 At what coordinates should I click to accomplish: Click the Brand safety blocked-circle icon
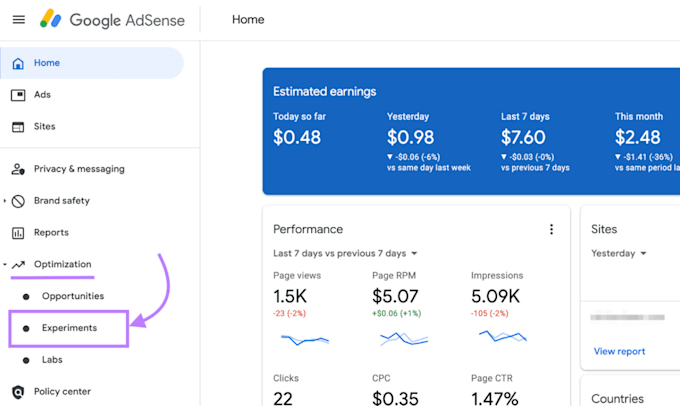[x=18, y=201]
